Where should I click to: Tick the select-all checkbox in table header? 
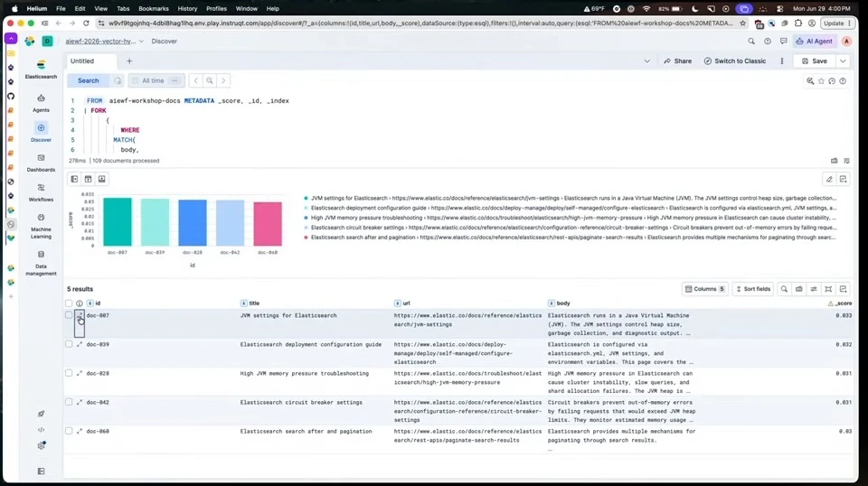[69, 303]
